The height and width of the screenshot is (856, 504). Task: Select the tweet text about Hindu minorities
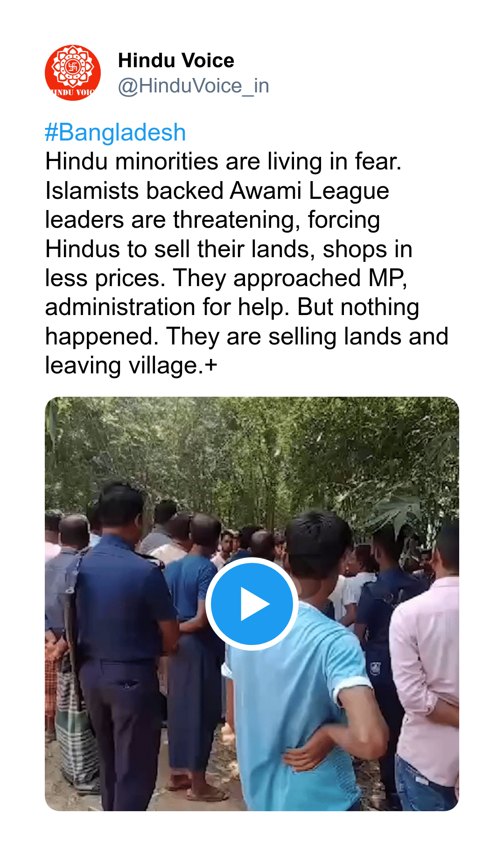pos(246,263)
